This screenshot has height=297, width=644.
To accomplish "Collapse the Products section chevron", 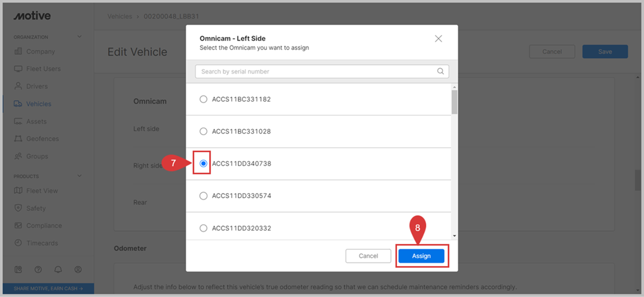I will (79, 176).
